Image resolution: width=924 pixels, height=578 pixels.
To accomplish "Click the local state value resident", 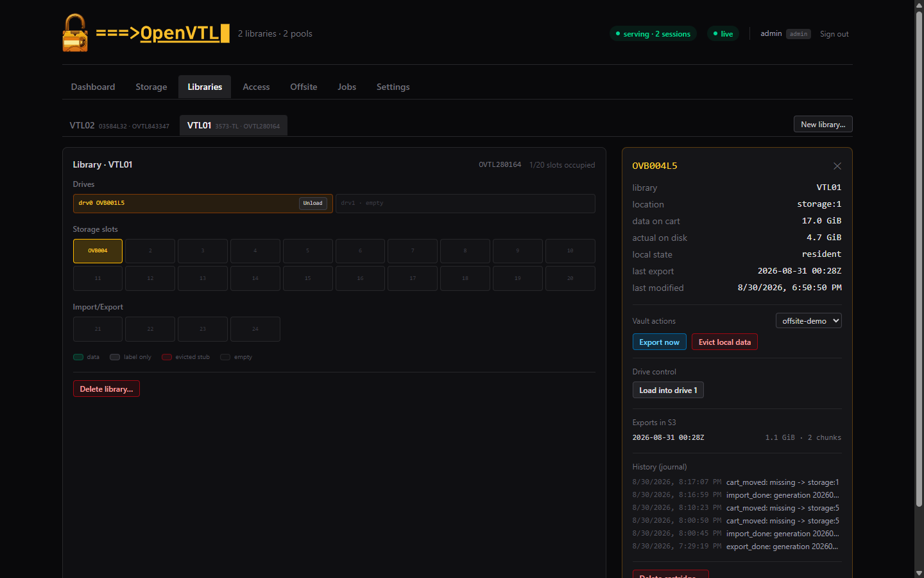I will [822, 254].
